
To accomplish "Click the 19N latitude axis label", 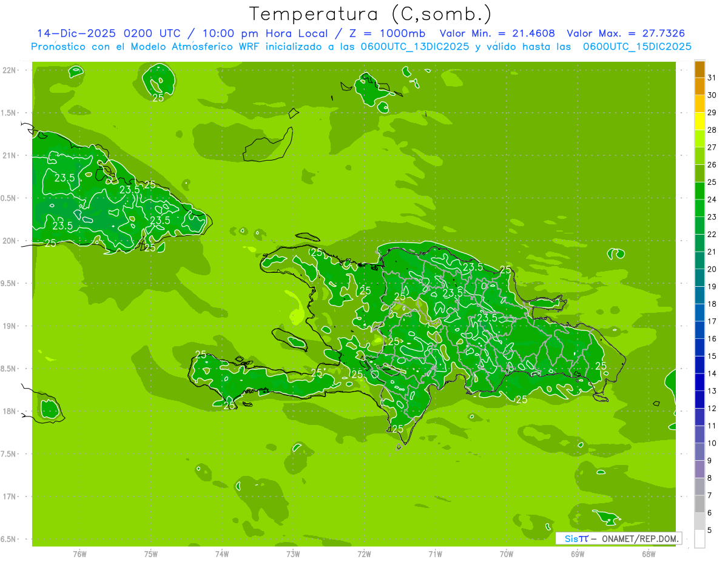I will [x=10, y=326].
